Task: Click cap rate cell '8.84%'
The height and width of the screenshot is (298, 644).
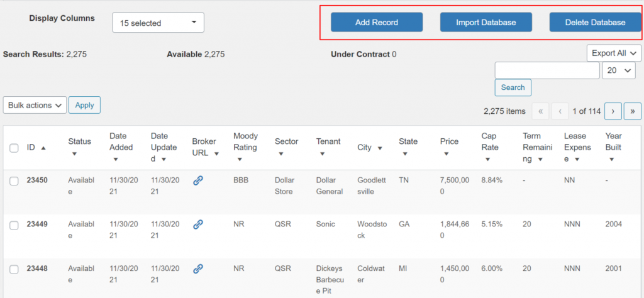Action: [492, 180]
